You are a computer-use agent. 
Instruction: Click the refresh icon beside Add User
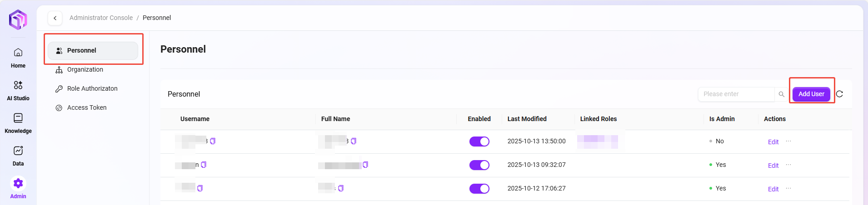(839, 94)
